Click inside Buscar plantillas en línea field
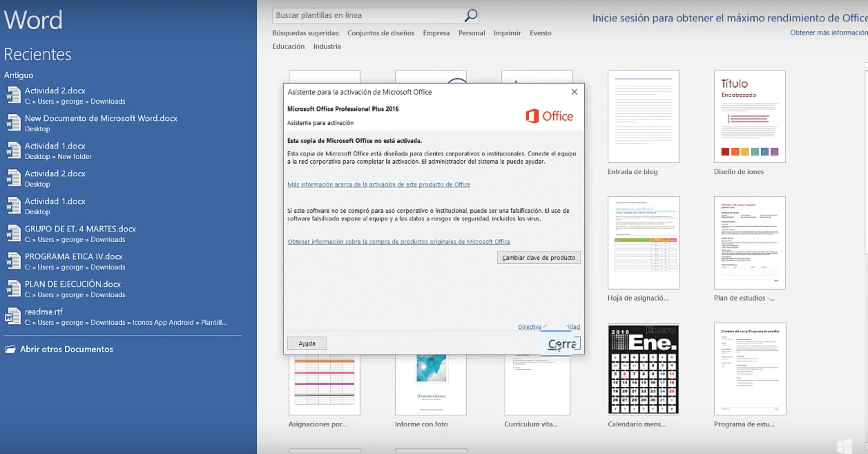868x454 pixels. (x=368, y=16)
